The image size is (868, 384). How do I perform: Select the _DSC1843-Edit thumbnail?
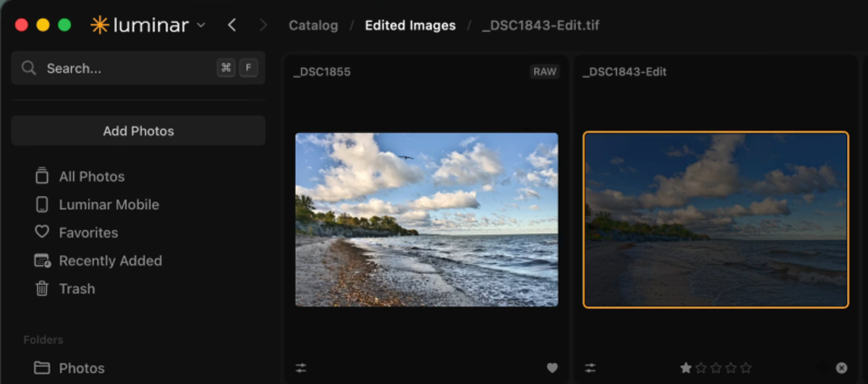tap(715, 220)
